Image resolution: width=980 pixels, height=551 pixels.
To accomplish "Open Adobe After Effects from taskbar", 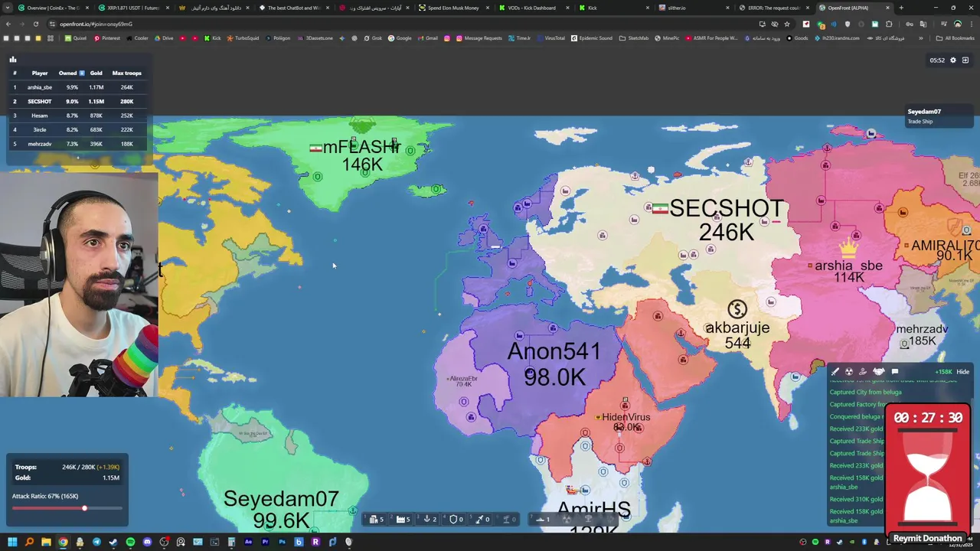I will pyautogui.click(x=248, y=543).
